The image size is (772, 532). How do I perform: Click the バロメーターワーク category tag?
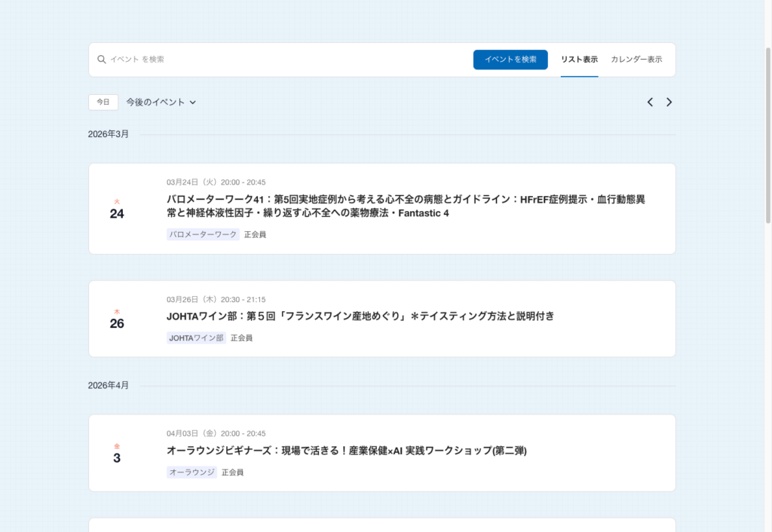[x=203, y=234]
